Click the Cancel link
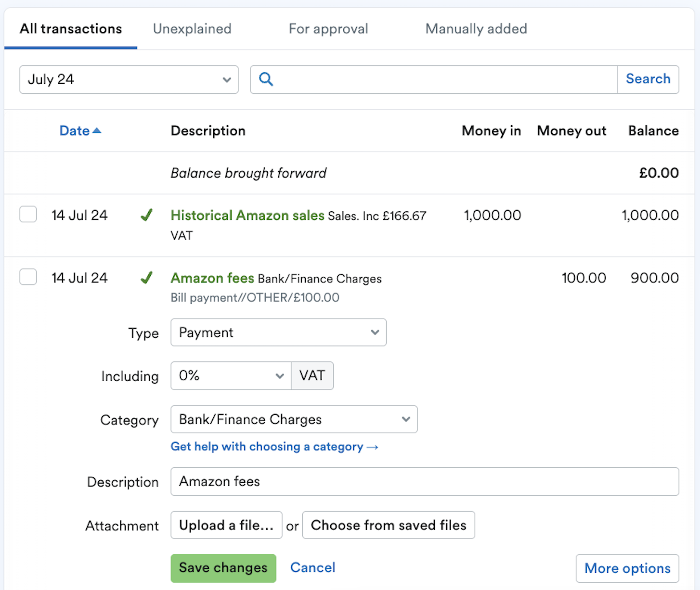The height and width of the screenshot is (590, 700). (x=312, y=567)
